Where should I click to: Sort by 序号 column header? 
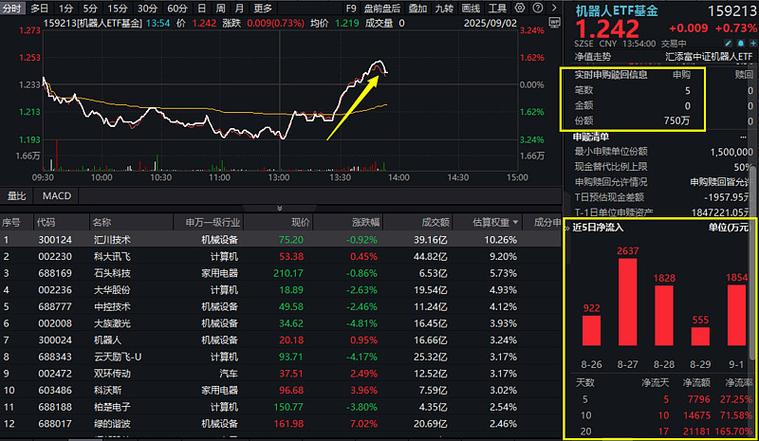[11, 222]
